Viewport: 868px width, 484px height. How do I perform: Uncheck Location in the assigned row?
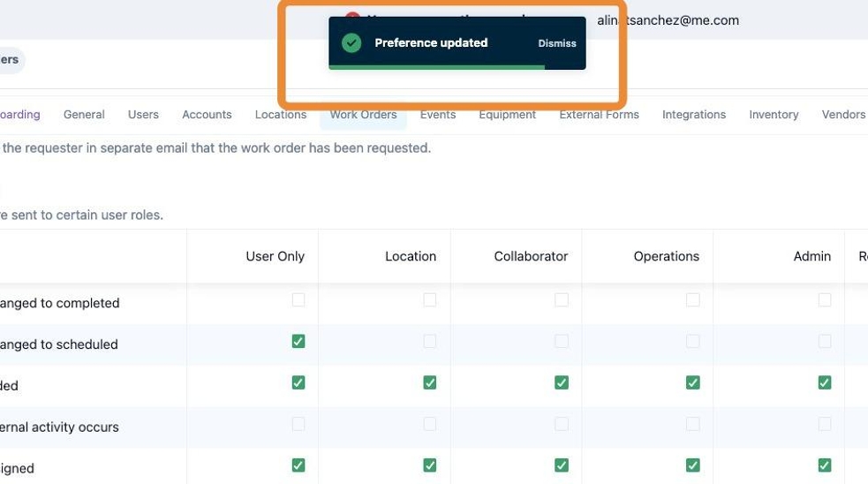(x=429, y=465)
